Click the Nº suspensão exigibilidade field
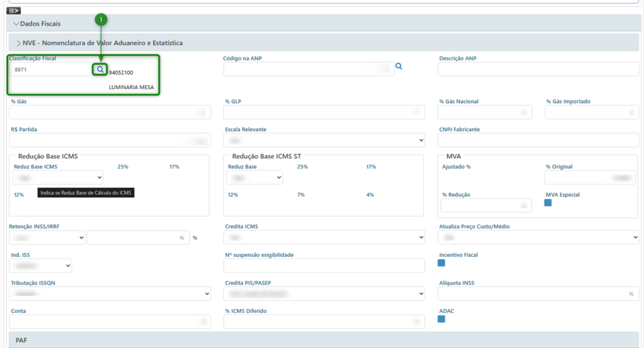644x348 pixels. coord(324,266)
